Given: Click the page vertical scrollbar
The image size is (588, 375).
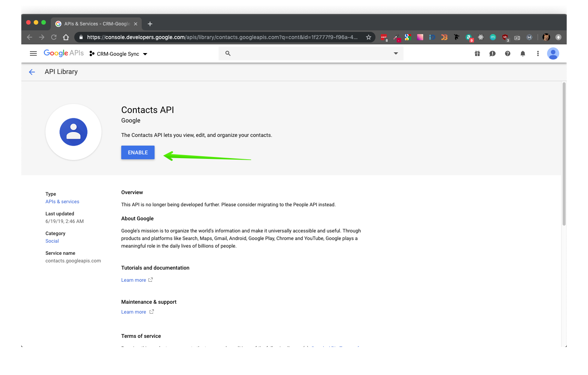Looking at the screenshot, I should [x=564, y=154].
